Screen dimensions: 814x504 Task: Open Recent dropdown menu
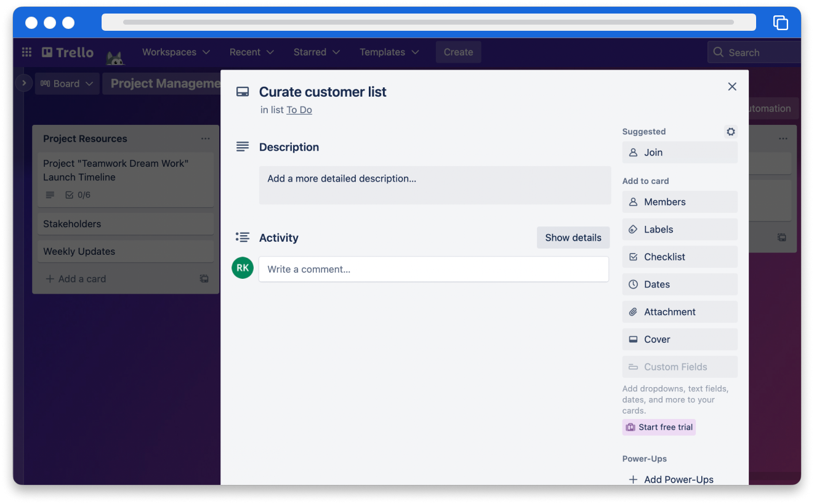(252, 52)
